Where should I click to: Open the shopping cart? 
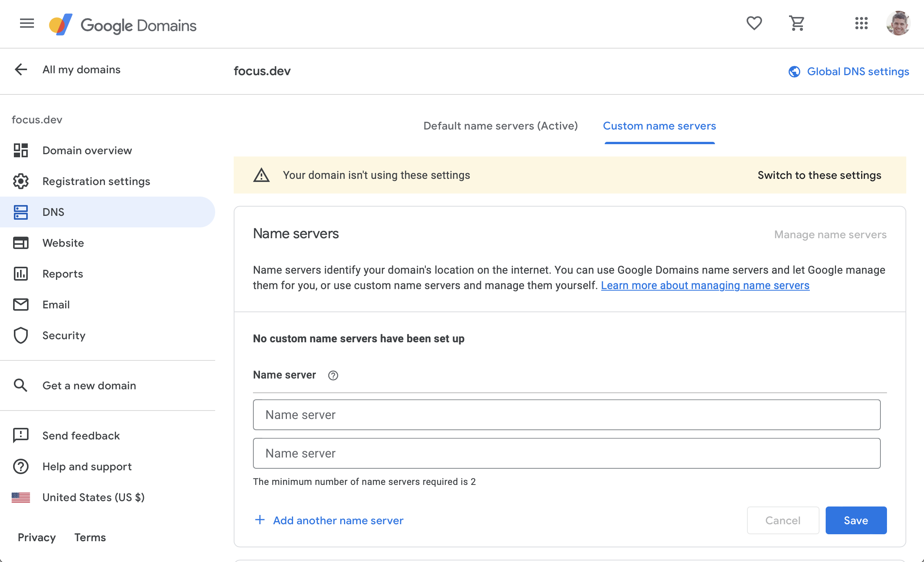pos(797,24)
